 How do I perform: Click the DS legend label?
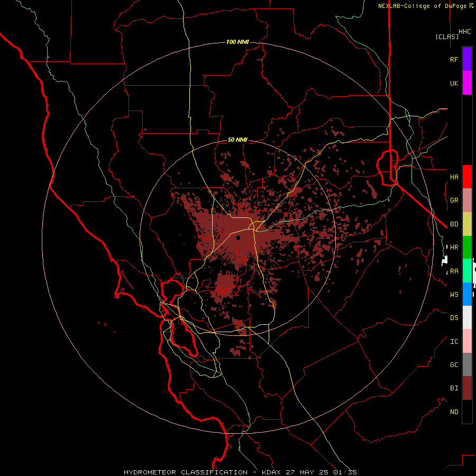pos(454,318)
